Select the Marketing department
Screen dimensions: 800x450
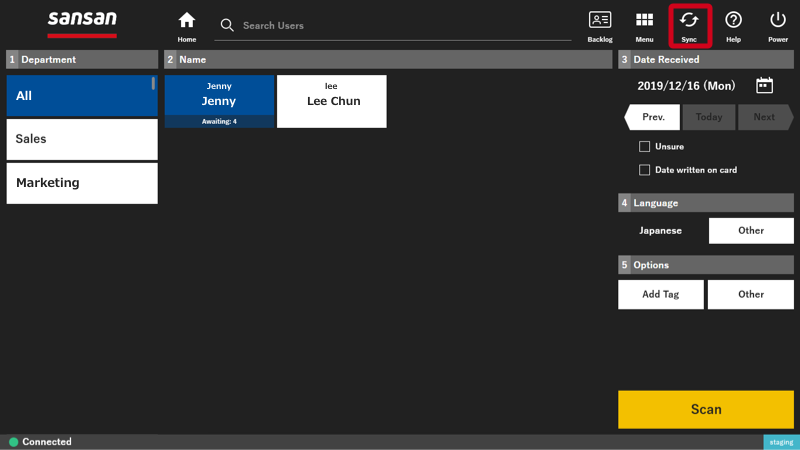[x=82, y=183]
